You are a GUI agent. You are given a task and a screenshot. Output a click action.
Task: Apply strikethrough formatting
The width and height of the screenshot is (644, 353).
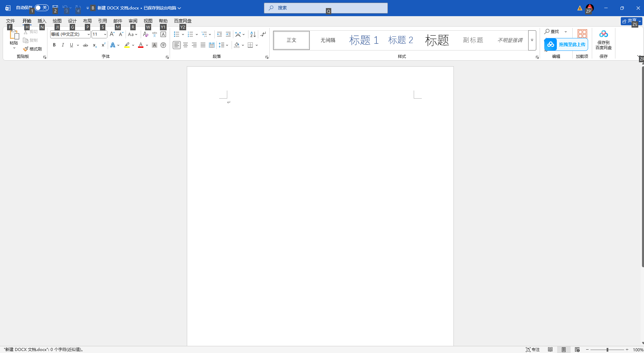[x=86, y=45]
